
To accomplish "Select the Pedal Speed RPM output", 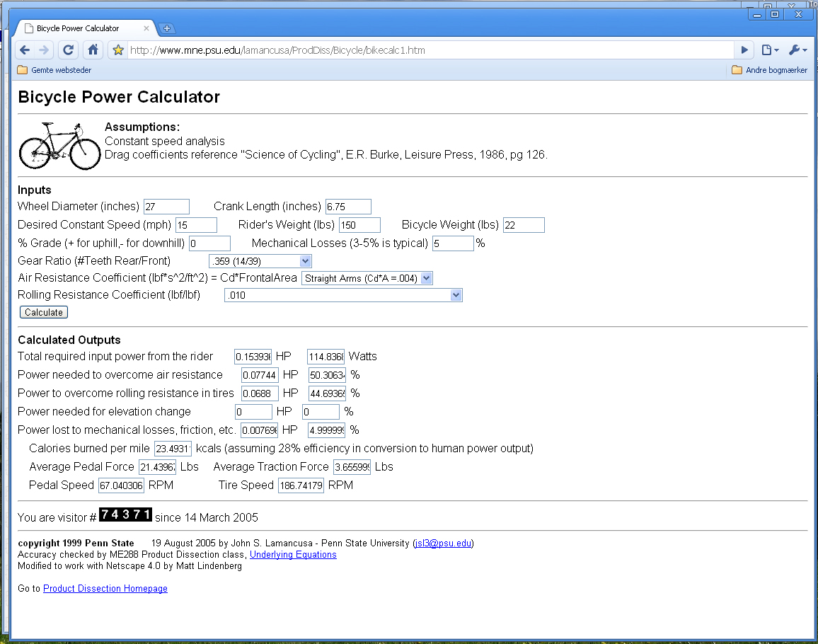I will [121, 485].
